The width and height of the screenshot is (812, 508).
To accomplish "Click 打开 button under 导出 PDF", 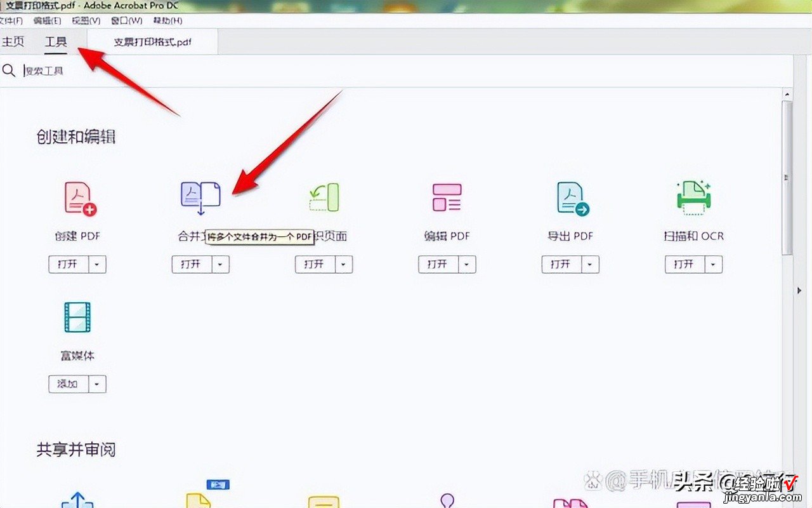I will 561,264.
